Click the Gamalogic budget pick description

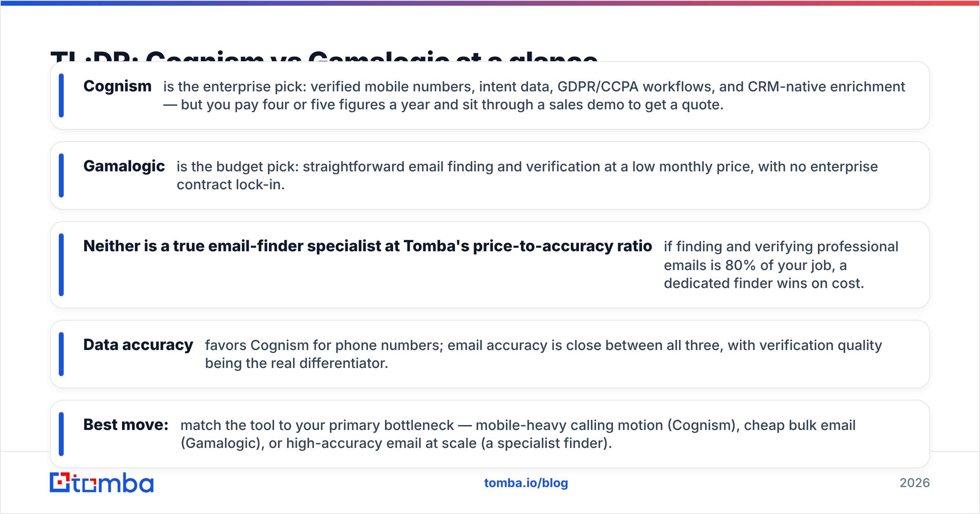tap(527, 175)
